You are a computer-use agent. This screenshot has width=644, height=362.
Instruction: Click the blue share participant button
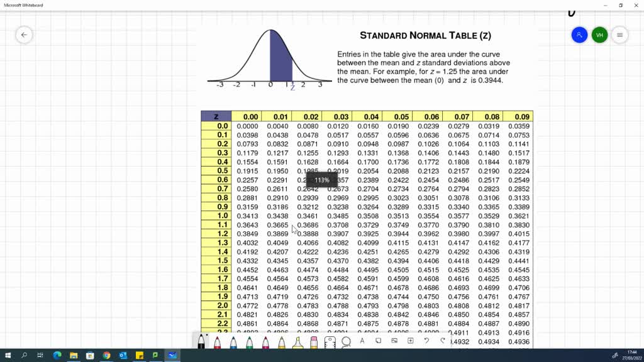click(578, 35)
